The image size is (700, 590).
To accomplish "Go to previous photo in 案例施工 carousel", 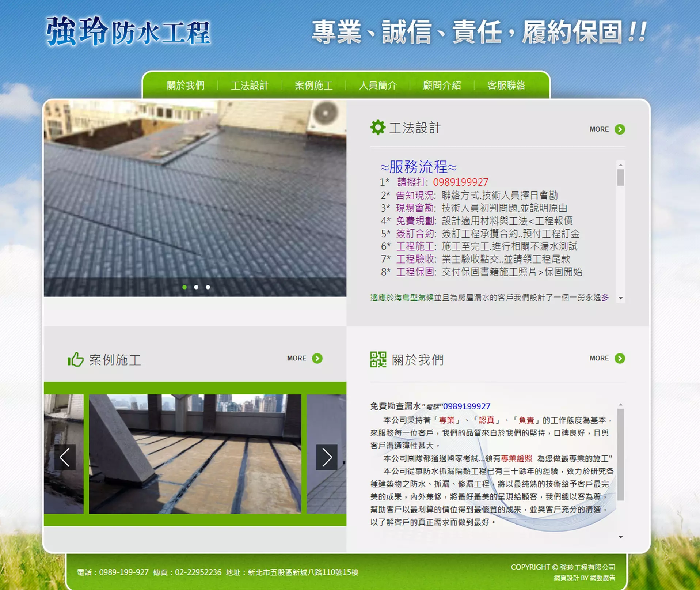I will [x=65, y=457].
